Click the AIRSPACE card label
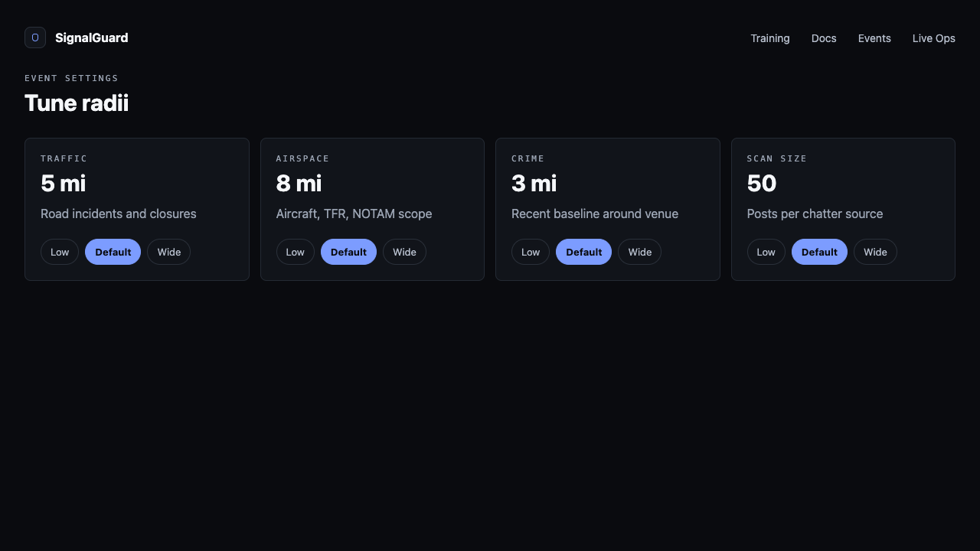The image size is (980, 551). click(x=302, y=158)
